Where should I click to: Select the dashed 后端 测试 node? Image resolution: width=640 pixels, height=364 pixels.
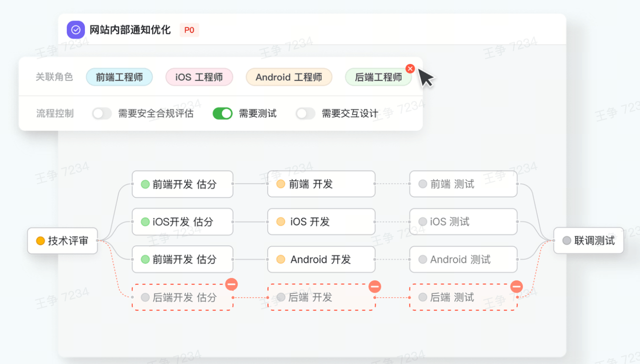point(463,297)
